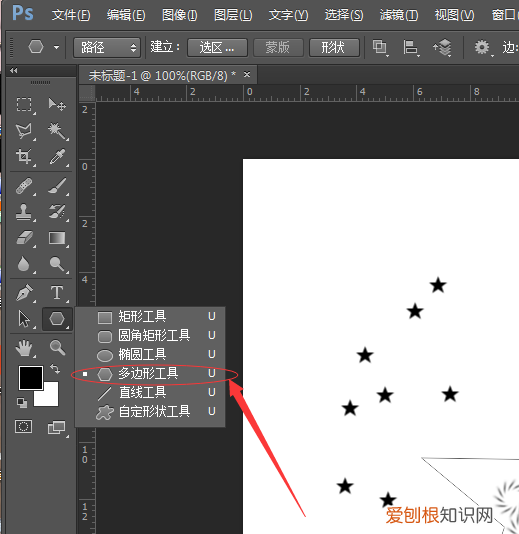
Task: Open the background white color swatch
Action: coord(50,398)
